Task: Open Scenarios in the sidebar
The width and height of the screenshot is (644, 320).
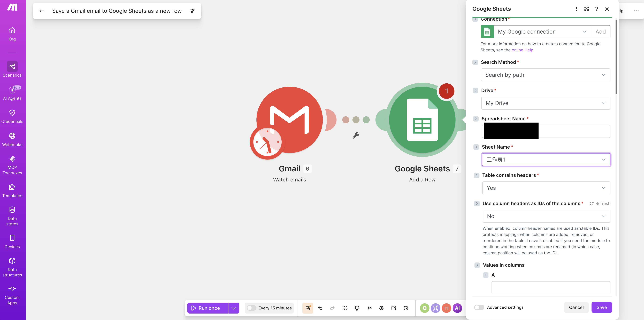Action: (x=12, y=69)
